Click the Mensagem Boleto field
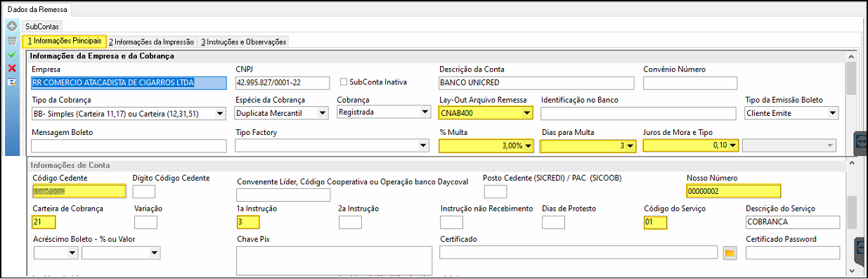 (x=129, y=146)
